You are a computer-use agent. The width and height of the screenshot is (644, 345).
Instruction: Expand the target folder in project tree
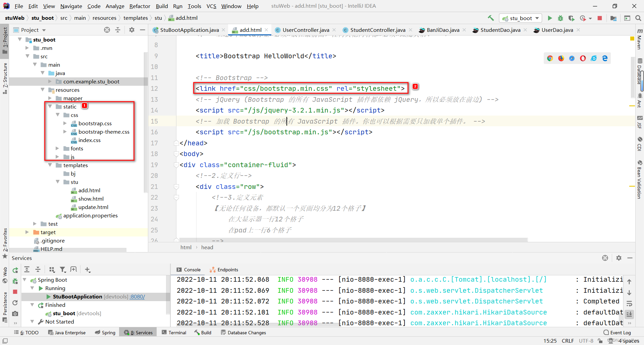[x=27, y=232]
